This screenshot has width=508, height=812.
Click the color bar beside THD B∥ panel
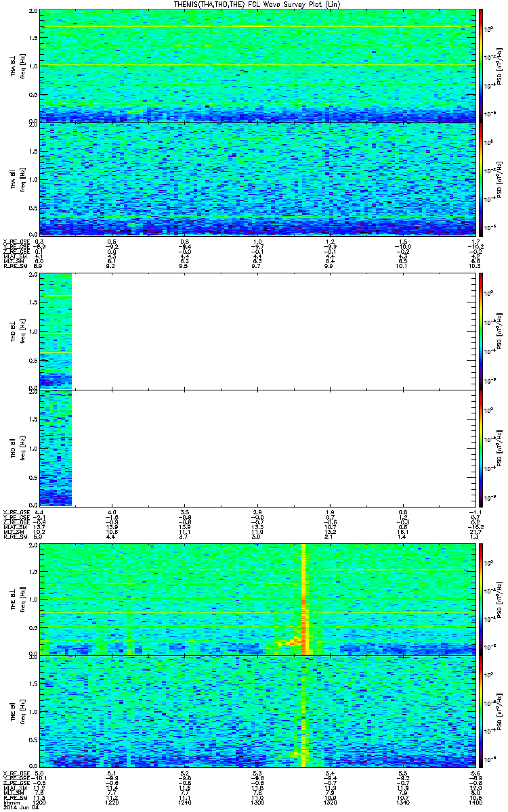click(481, 447)
